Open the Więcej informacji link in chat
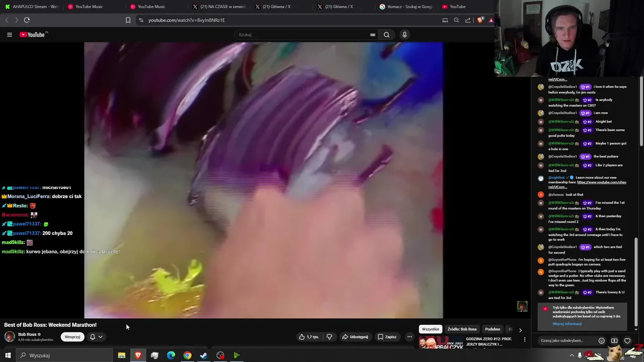This screenshot has height=362, width=644. (567, 324)
